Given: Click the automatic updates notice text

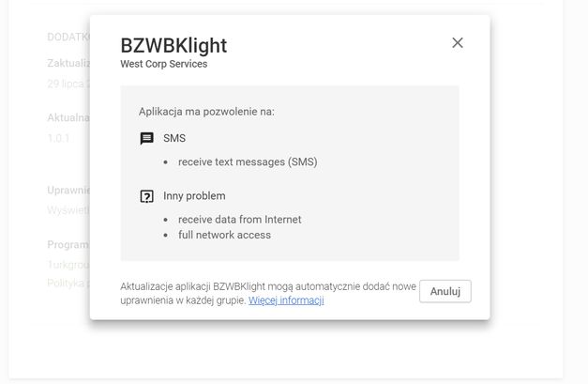Looking at the screenshot, I should [x=268, y=293].
